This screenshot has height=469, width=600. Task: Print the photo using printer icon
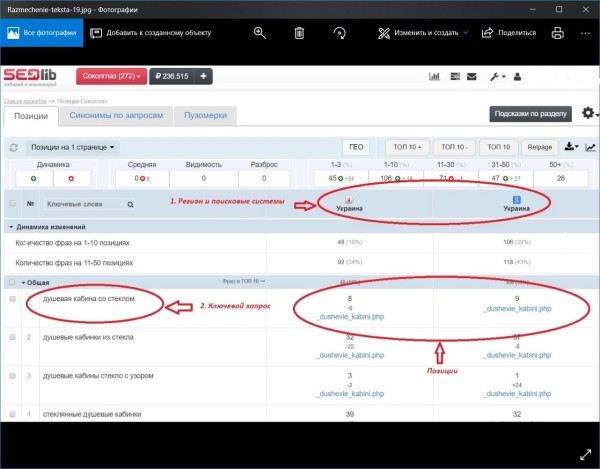click(x=558, y=33)
